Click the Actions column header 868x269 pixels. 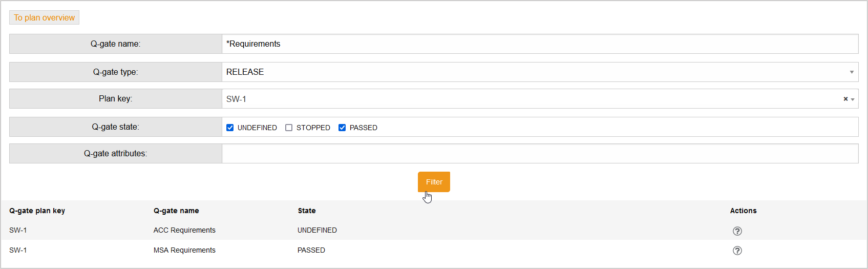(743, 211)
